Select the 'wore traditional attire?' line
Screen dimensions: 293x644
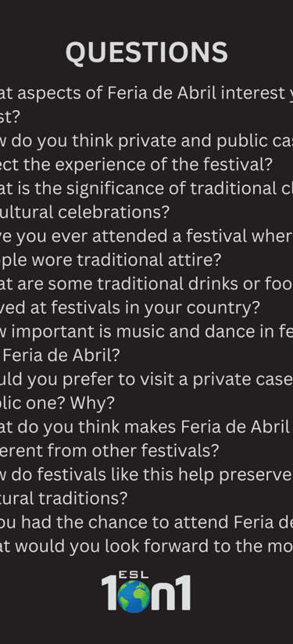click(111, 260)
